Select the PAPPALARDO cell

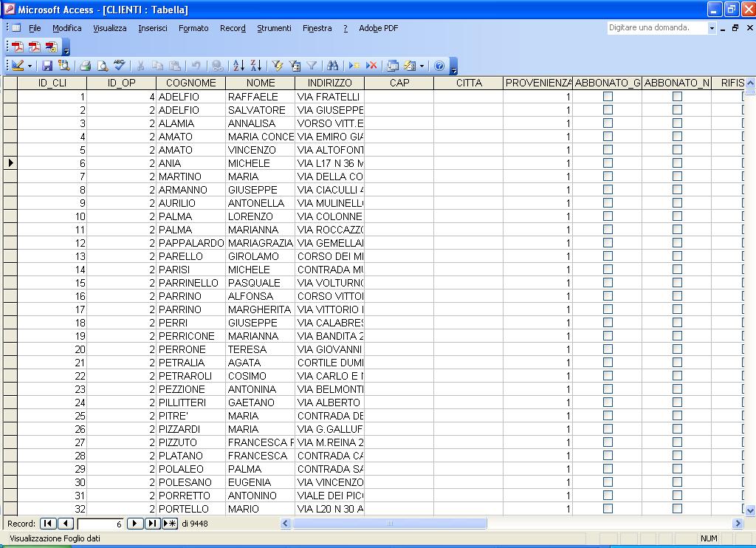point(191,243)
